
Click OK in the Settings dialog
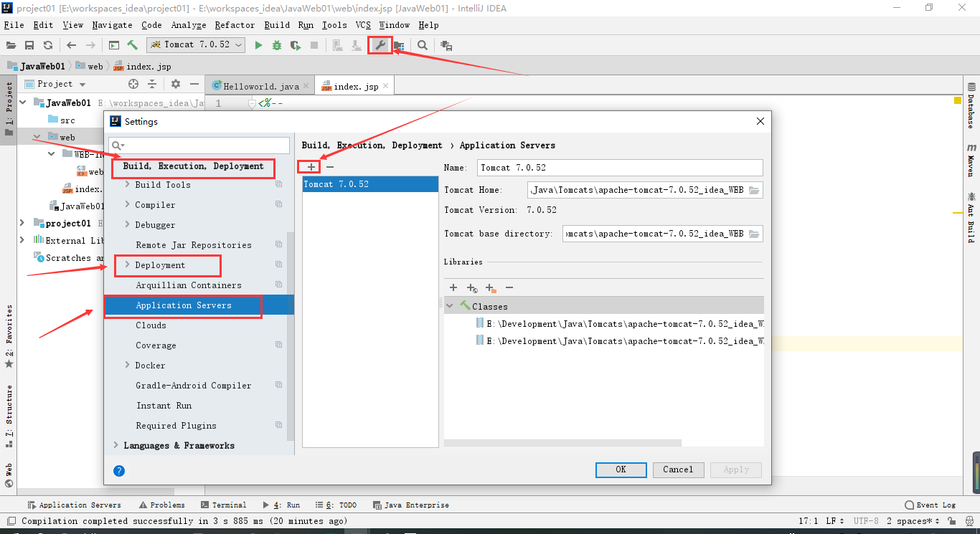coord(621,469)
